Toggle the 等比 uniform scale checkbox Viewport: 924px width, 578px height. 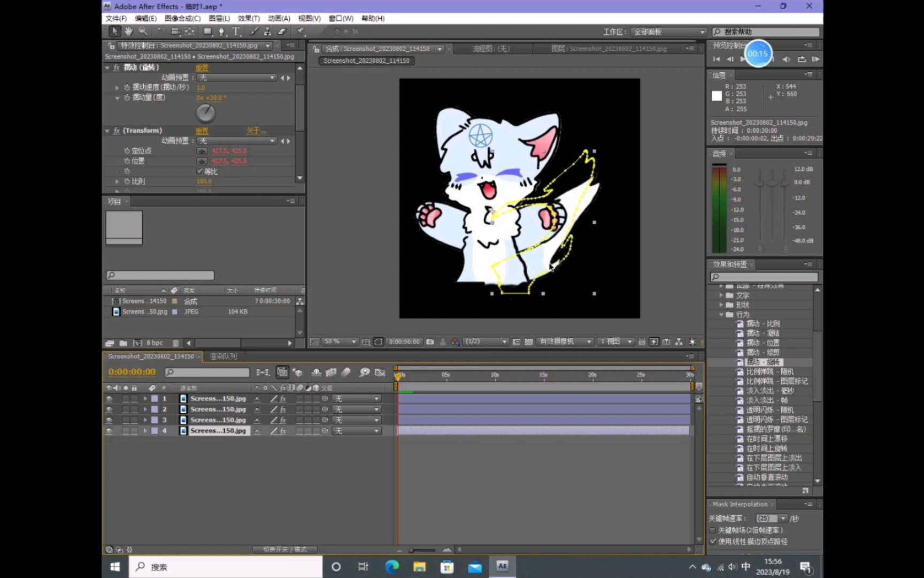(199, 171)
